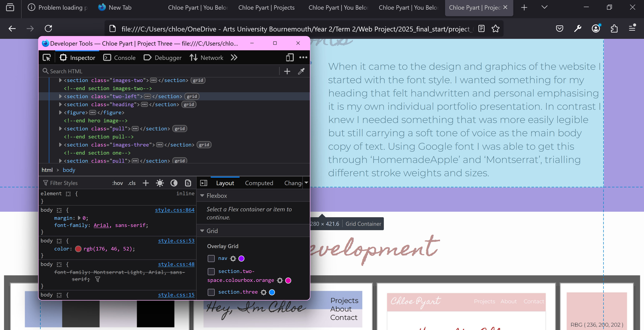
Task: Expand section class images-three node
Action: [x=60, y=145]
